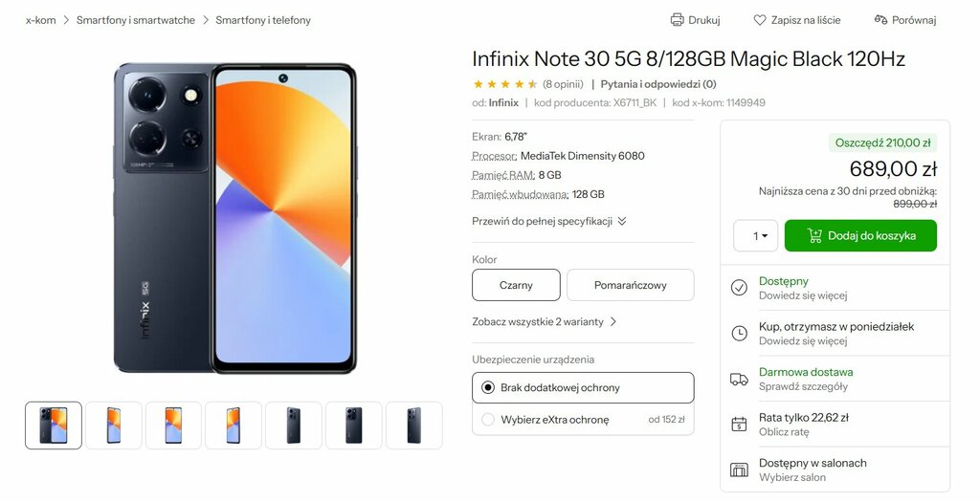This screenshot has height=502, width=980.
Task: Click the scales icon for Porównaj
Action: pos(880,20)
